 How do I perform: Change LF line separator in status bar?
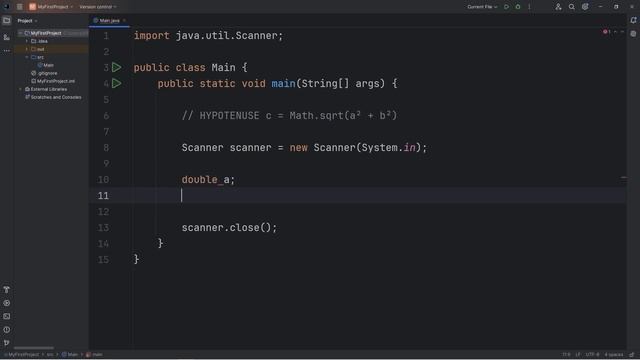point(578,355)
